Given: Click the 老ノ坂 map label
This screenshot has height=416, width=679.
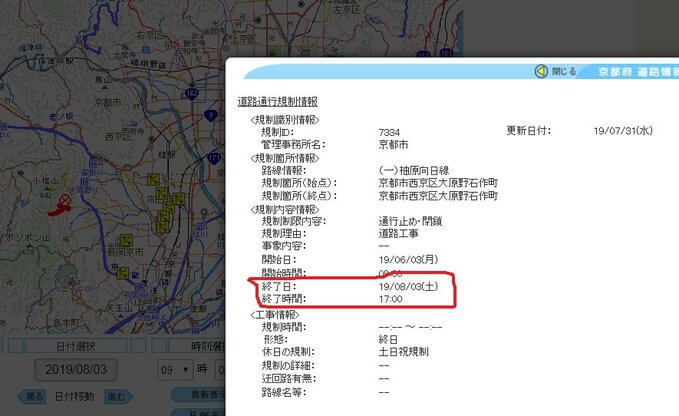Looking at the screenshot, I should pyautogui.click(x=61, y=116).
